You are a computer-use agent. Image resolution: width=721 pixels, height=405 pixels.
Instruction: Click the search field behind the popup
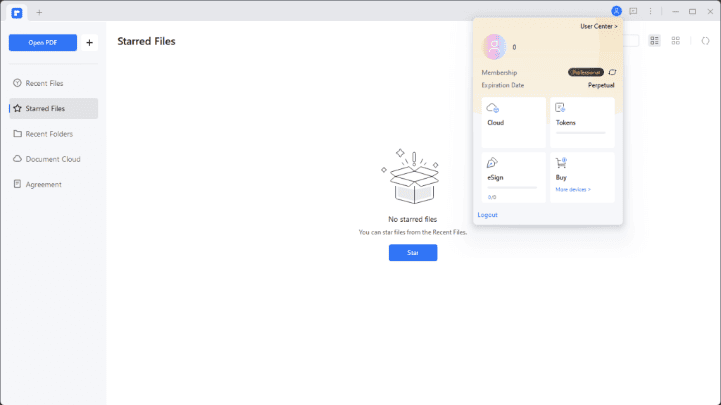(x=631, y=41)
